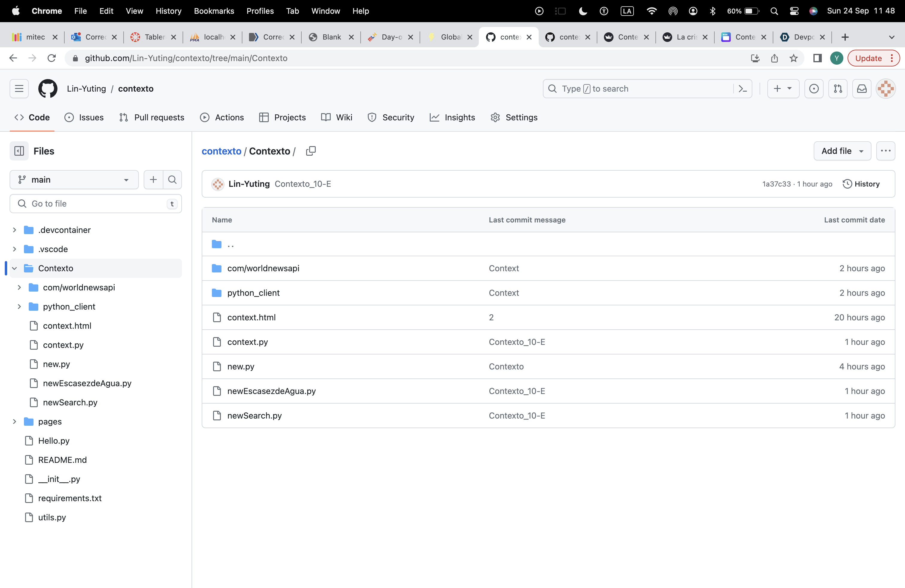Screen dimensions: 905x588
Task: Expand the pages folder in tree
Action: [14, 422]
